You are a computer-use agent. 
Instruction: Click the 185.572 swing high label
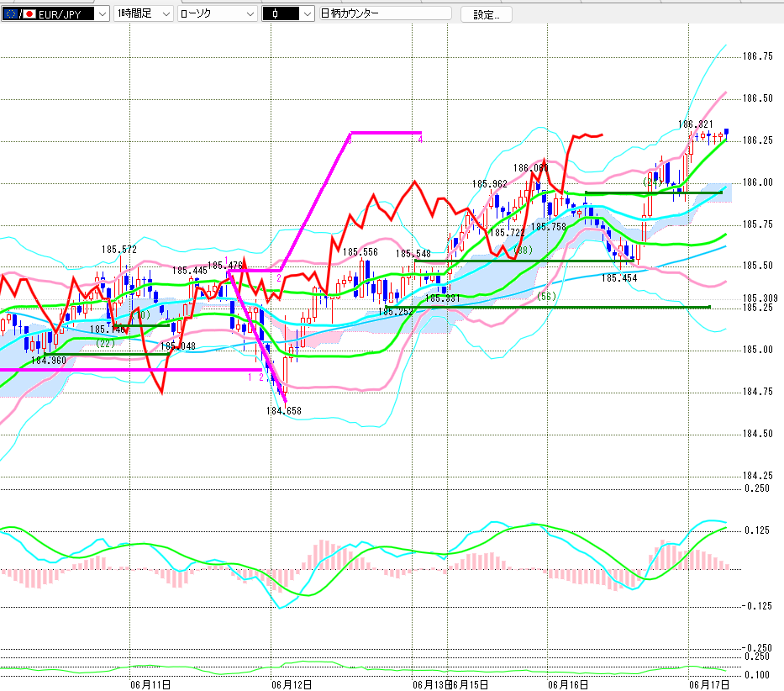[x=119, y=249]
